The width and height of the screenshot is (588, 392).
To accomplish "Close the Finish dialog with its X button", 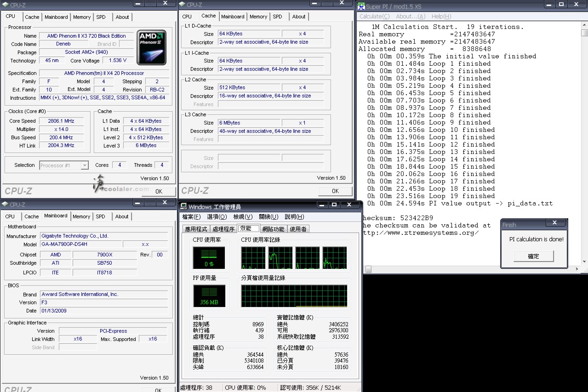I will pos(554,223).
